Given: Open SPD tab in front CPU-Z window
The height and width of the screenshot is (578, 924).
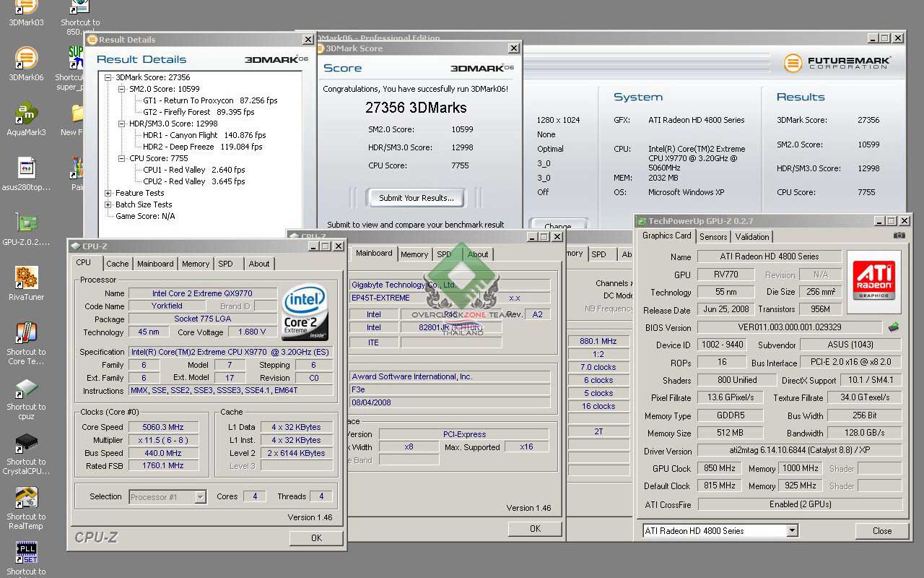Looking at the screenshot, I should click(x=226, y=264).
